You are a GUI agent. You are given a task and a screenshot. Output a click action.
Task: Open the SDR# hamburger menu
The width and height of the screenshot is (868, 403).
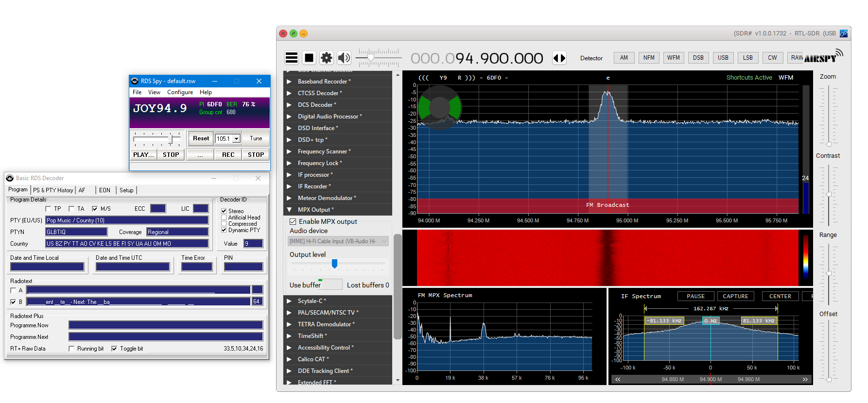(x=292, y=58)
